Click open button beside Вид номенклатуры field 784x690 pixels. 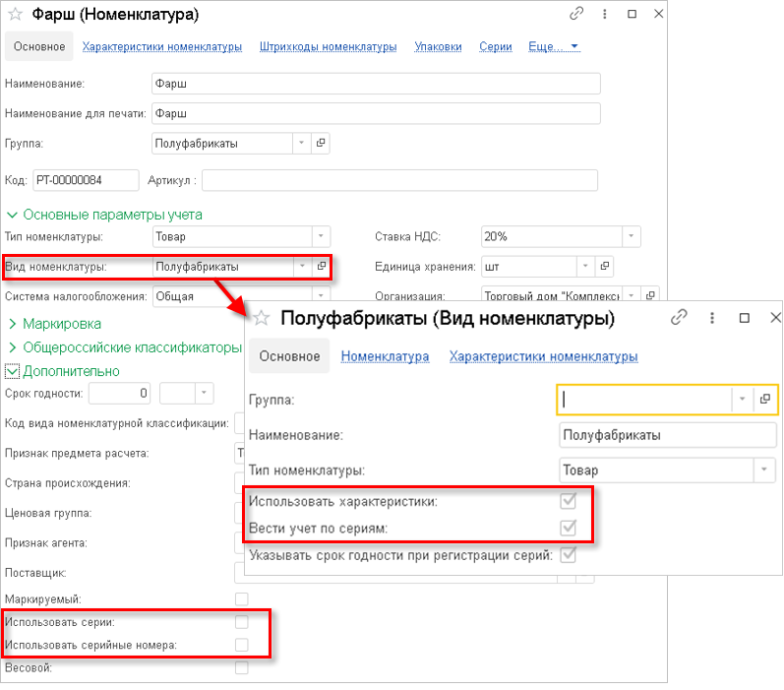coord(321,266)
